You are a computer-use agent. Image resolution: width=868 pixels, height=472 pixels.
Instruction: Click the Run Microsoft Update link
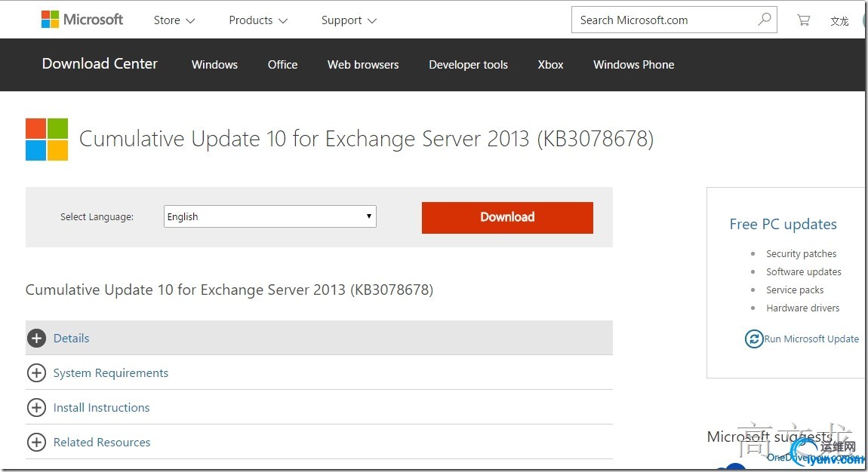811,339
